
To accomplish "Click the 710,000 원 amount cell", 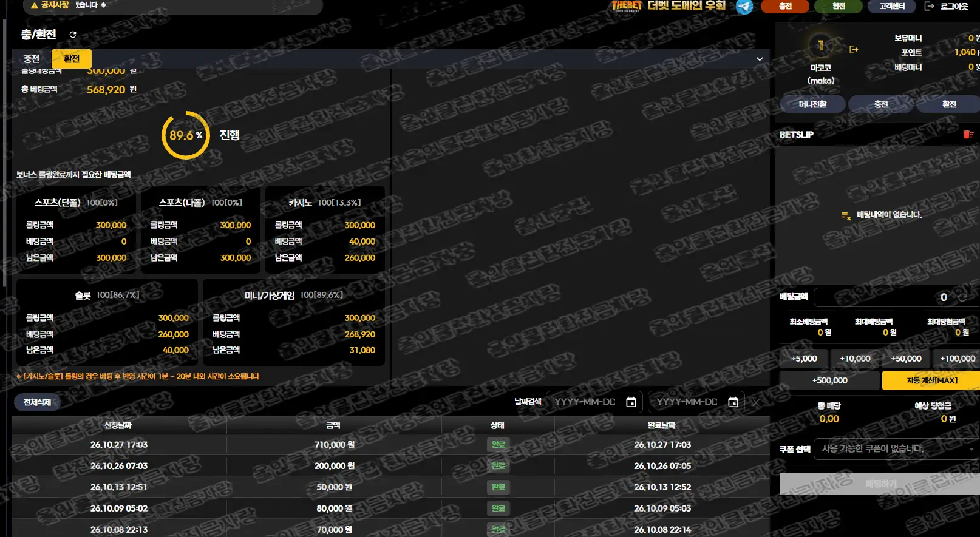I will pos(335,445).
